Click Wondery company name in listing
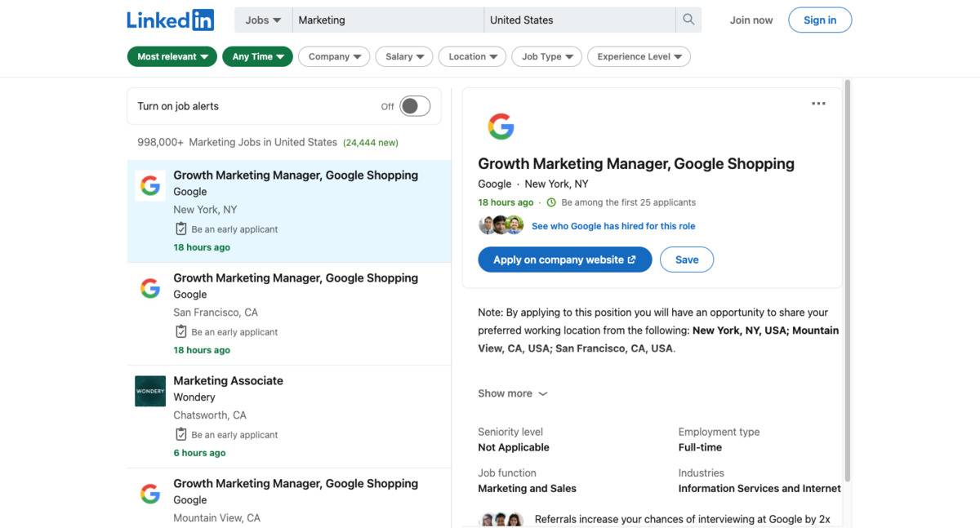980x528 pixels. 194,397
